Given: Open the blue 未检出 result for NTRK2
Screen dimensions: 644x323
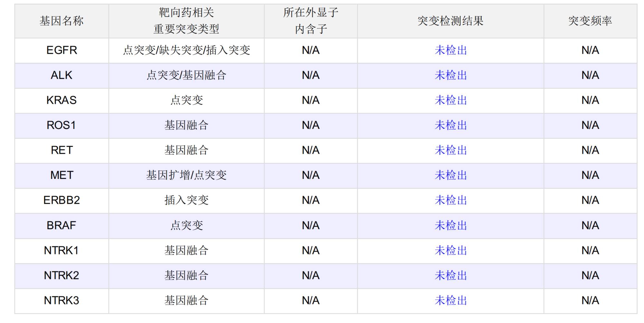Looking at the screenshot, I should point(450,276).
